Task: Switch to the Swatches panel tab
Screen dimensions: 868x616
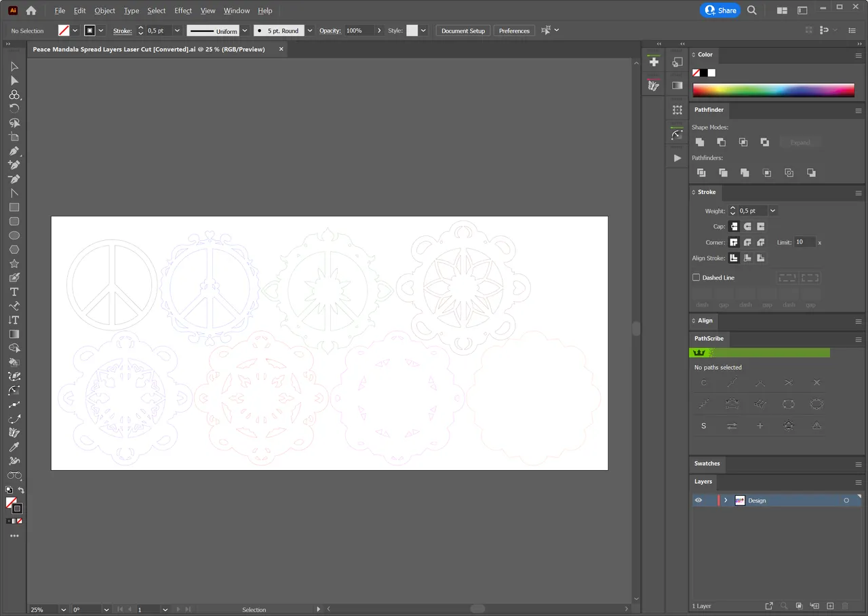Action: coord(707,463)
